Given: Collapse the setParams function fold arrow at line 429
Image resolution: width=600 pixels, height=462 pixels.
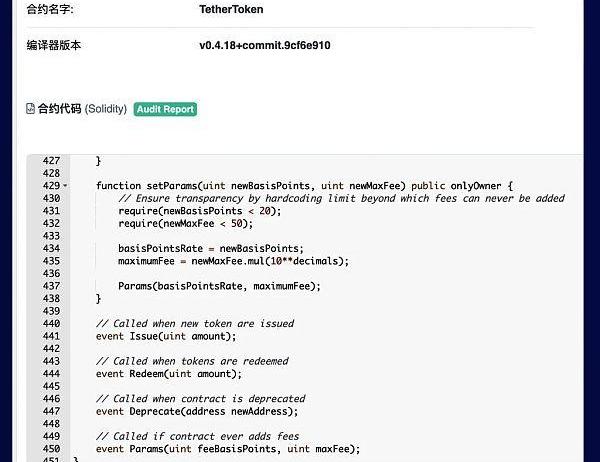Looking at the screenshot, I should [x=65, y=186].
